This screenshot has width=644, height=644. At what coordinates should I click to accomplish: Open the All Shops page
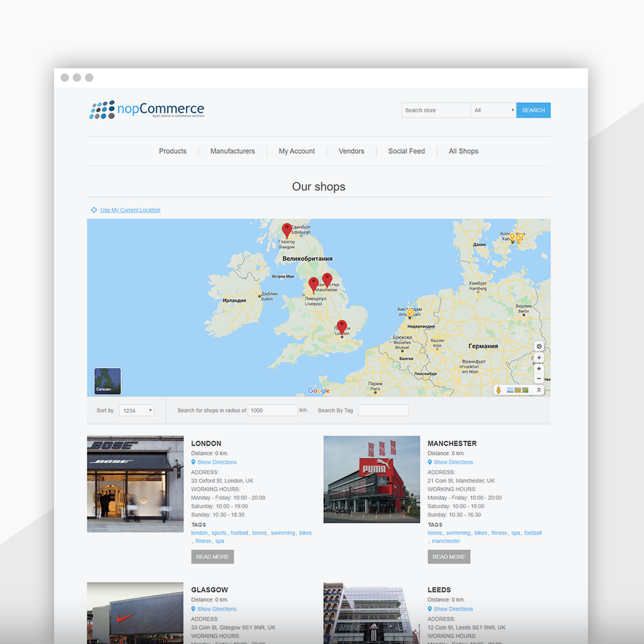pos(464,151)
